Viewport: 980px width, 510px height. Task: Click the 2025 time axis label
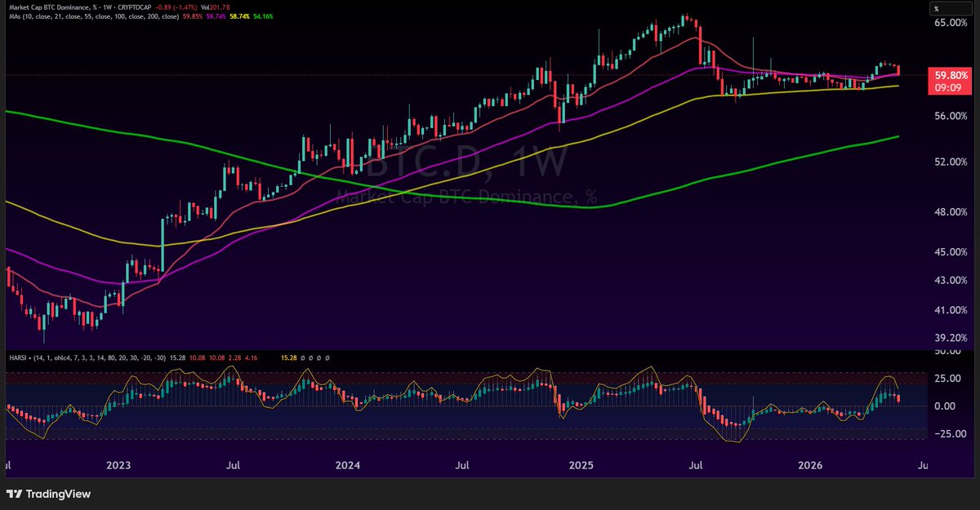click(x=581, y=466)
